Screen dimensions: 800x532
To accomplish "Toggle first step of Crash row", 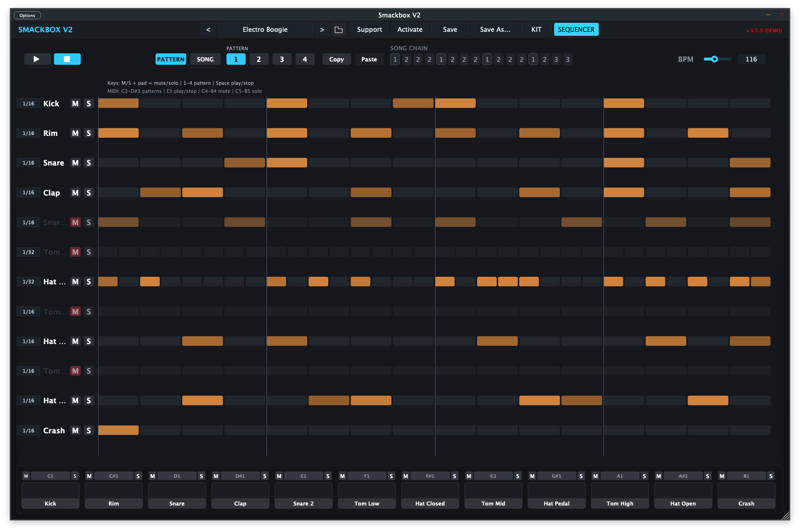I will pyautogui.click(x=118, y=430).
